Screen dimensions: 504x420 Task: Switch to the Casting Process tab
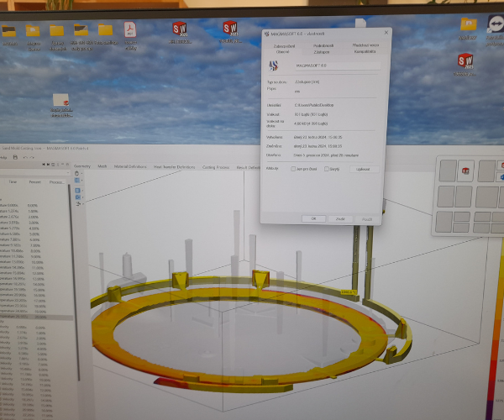(x=216, y=166)
